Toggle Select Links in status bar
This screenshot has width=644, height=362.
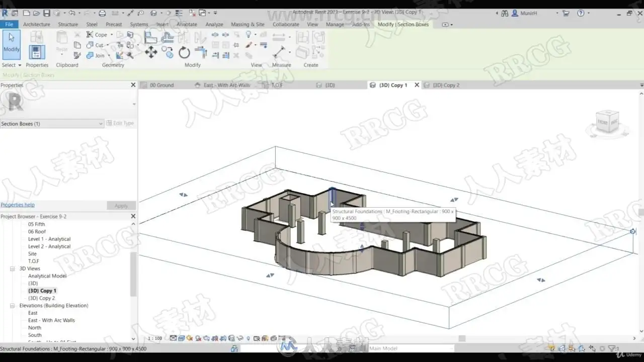(552, 348)
